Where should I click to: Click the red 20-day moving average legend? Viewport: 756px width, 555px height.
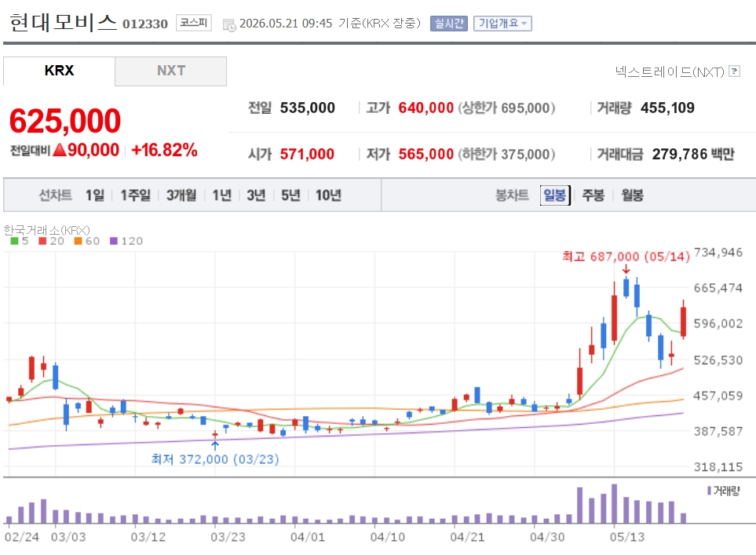(51, 241)
